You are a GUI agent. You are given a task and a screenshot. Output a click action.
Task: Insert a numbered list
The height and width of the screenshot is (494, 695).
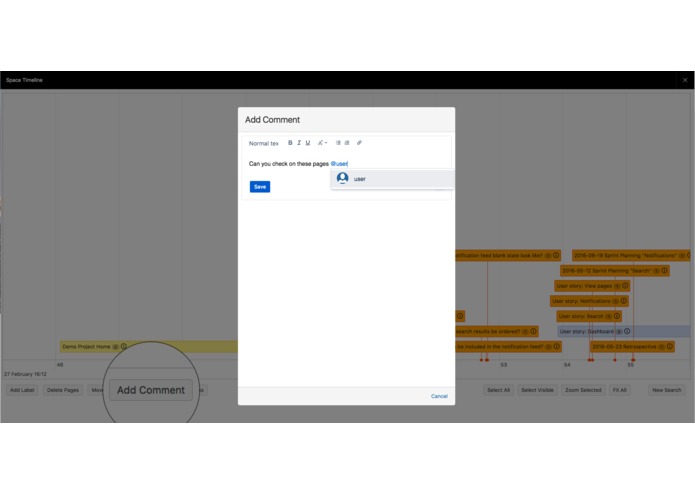pos(347,143)
